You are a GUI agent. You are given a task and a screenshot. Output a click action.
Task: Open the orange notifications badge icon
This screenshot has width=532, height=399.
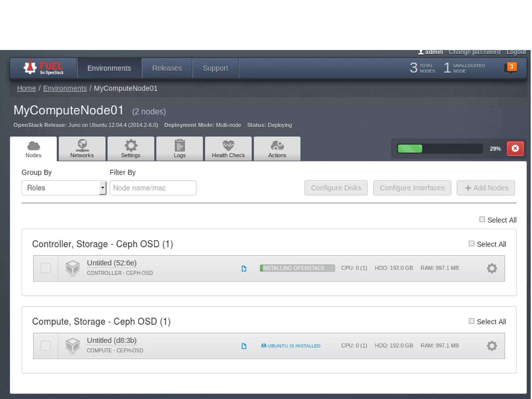[x=511, y=67]
